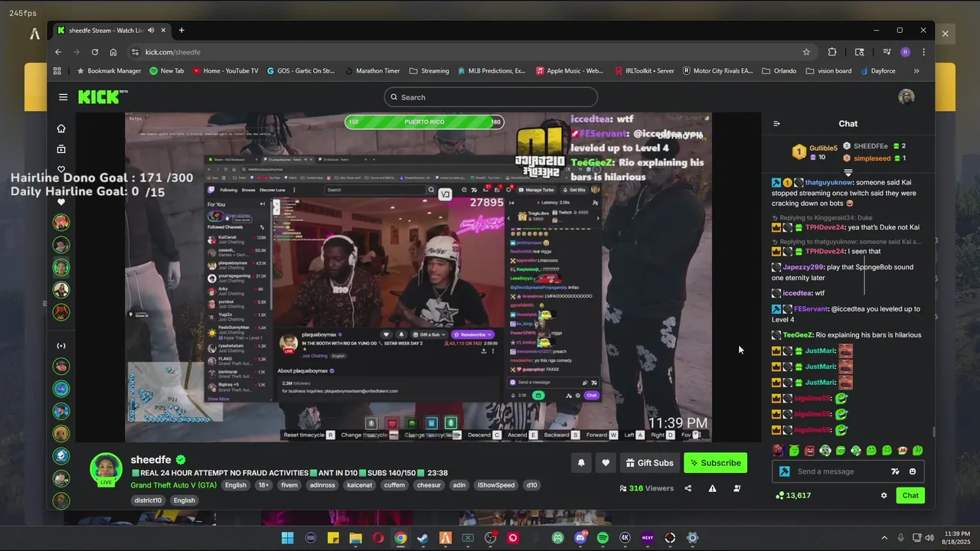Open Spotify from the taskbar

(x=603, y=538)
